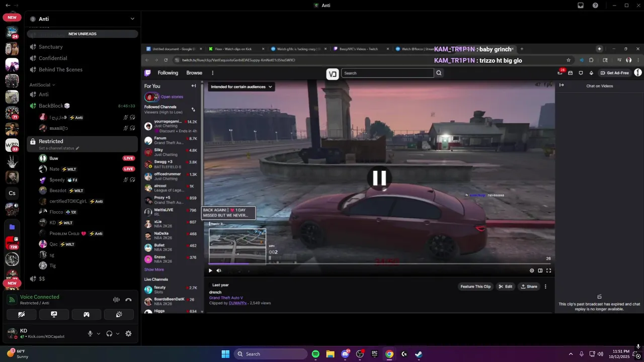This screenshot has width=644, height=362.
Task: Bookmark the page with the star icon
Action: click(x=569, y=60)
